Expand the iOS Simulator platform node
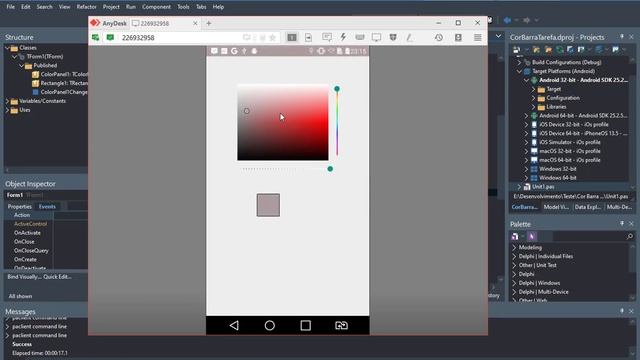The width and height of the screenshot is (640, 360). pos(527,142)
